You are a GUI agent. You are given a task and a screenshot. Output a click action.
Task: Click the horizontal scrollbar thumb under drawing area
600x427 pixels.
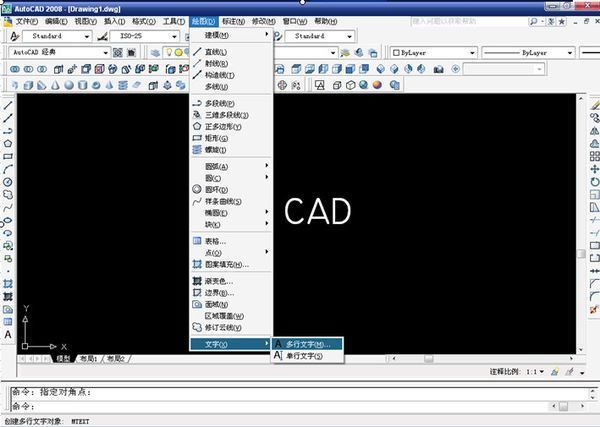pos(429,359)
